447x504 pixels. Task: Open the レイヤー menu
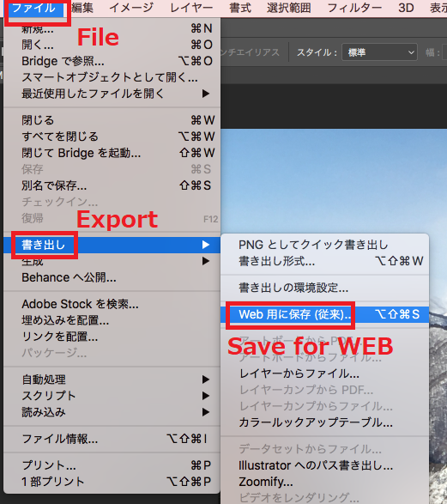191,8
